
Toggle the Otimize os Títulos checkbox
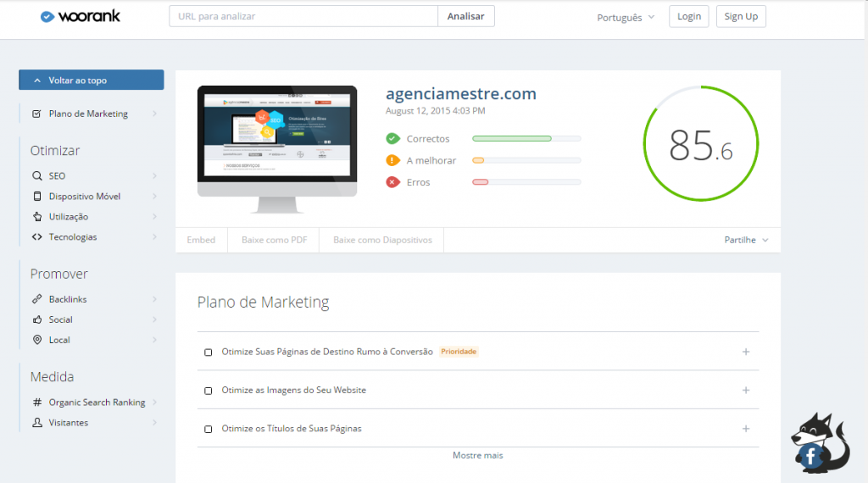pyautogui.click(x=209, y=429)
